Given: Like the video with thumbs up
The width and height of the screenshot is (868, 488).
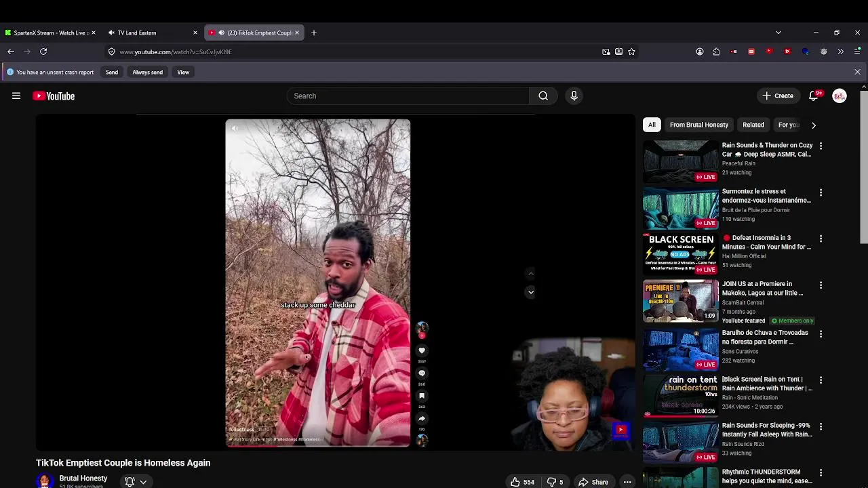Looking at the screenshot, I should pyautogui.click(x=522, y=482).
